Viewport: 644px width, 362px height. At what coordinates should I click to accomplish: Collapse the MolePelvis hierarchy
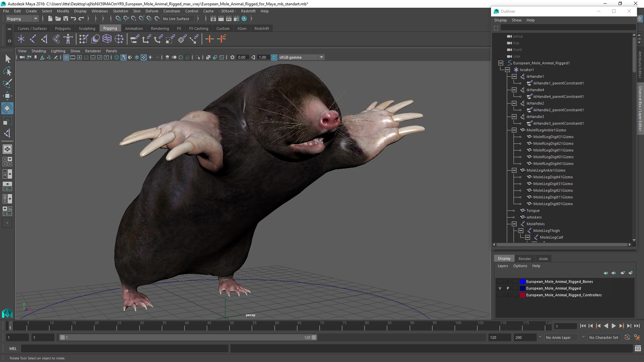(x=514, y=224)
